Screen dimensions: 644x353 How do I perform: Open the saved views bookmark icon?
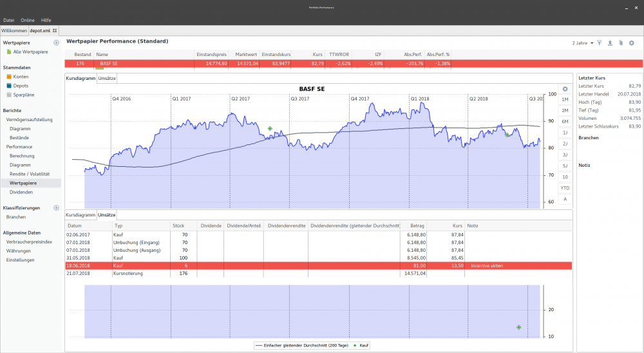[x=620, y=43]
